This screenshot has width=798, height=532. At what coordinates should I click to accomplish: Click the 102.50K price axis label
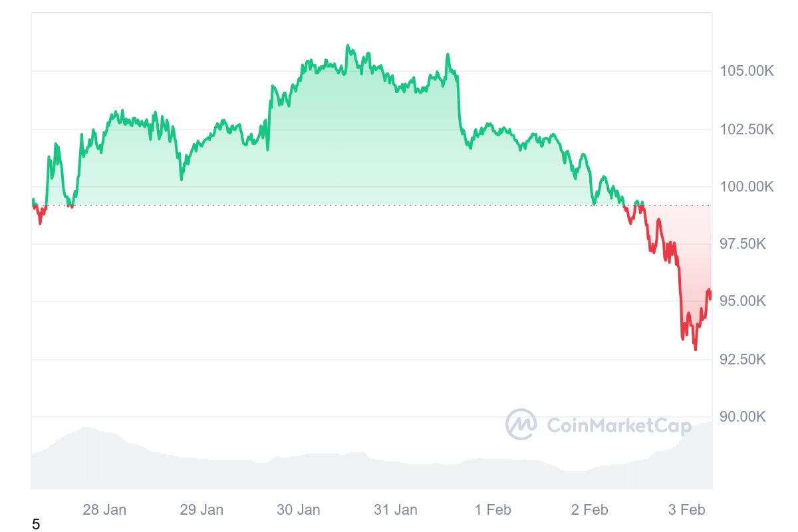click(747, 129)
